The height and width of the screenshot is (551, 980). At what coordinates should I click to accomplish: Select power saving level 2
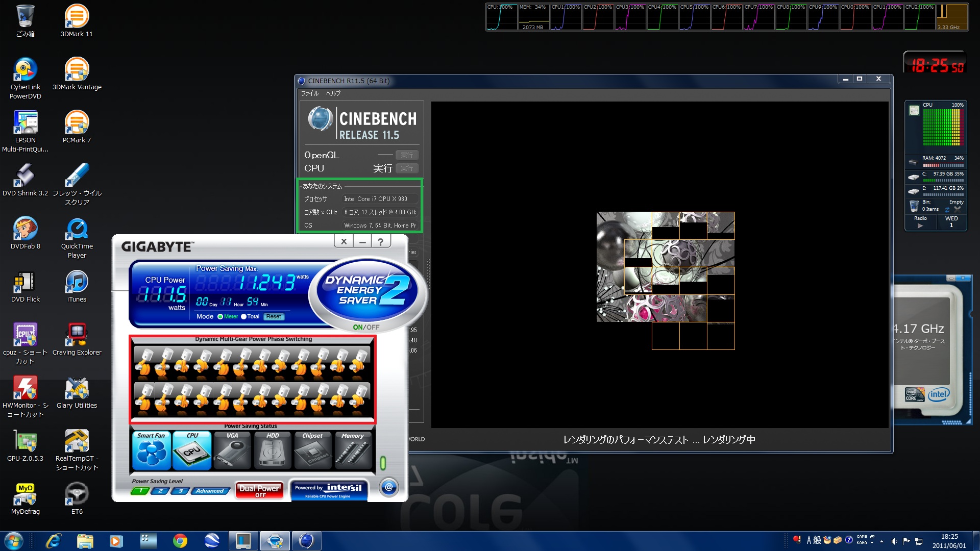[x=160, y=491]
